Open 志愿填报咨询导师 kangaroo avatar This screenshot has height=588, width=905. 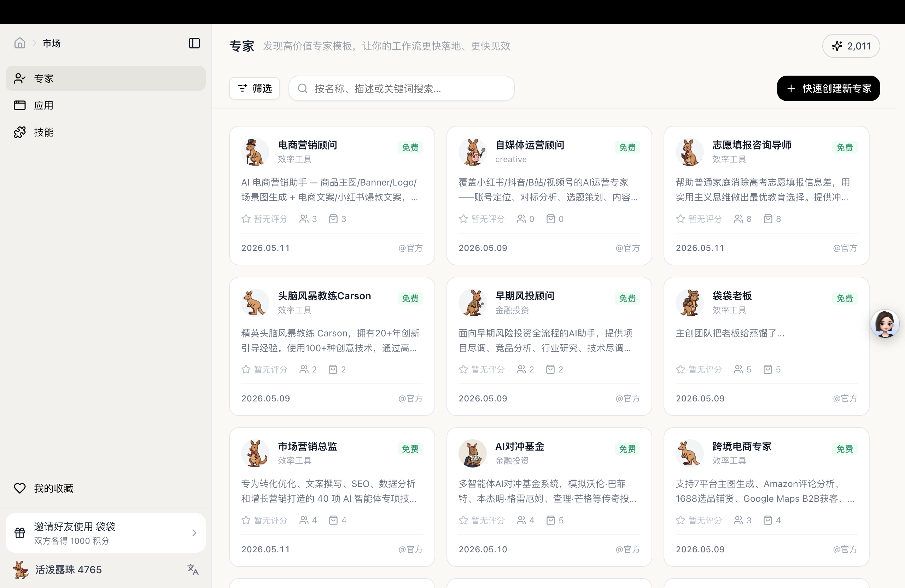pyautogui.click(x=690, y=152)
